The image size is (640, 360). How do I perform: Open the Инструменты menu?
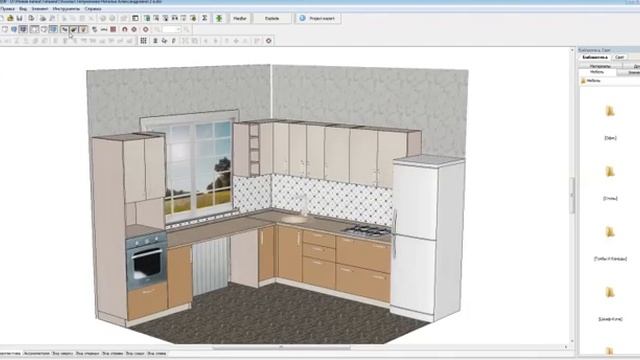[66, 9]
